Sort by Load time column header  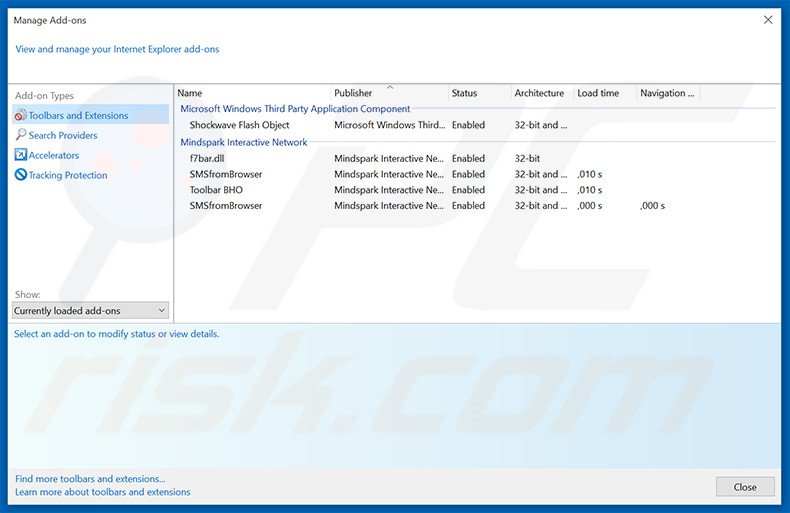pyautogui.click(x=598, y=93)
